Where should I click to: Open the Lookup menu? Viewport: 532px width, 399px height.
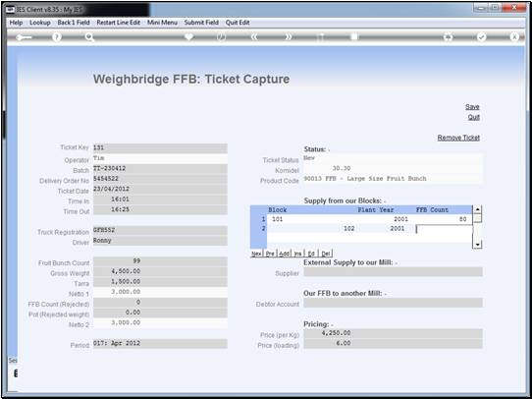coord(40,23)
